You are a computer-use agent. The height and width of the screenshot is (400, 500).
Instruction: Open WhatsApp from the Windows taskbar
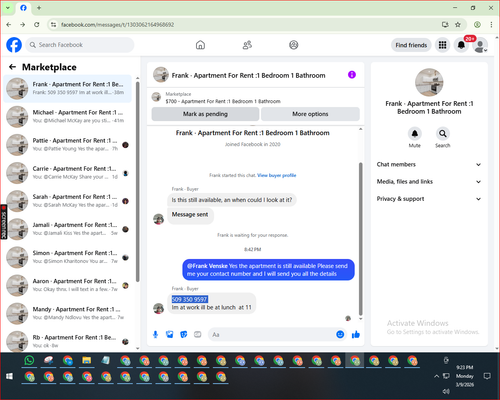29,361
